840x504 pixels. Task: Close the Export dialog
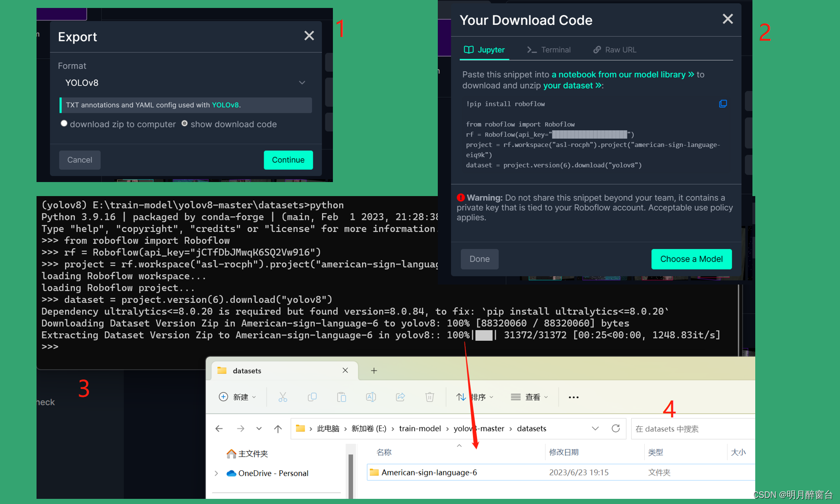(x=309, y=36)
